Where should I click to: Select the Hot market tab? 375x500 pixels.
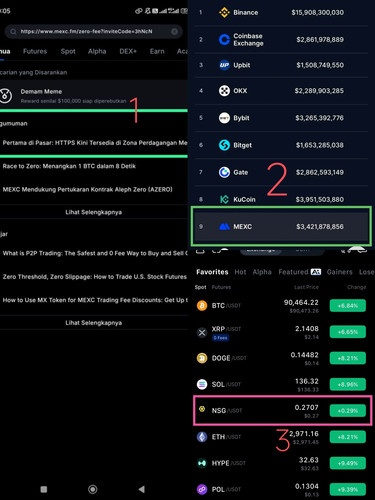point(240,272)
